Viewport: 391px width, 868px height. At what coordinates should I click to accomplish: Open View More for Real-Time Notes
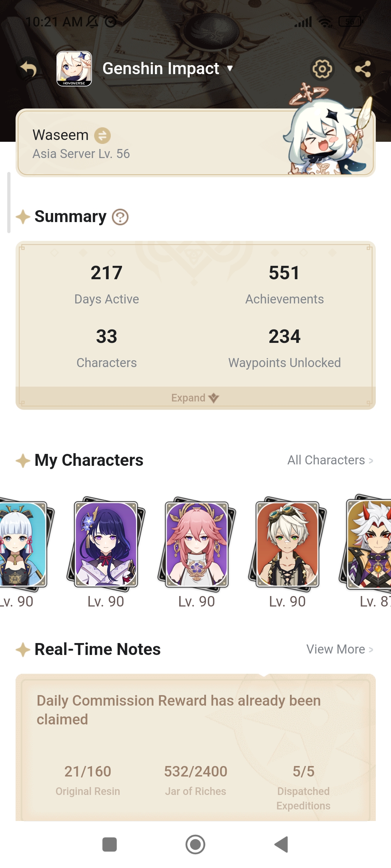[x=340, y=649]
